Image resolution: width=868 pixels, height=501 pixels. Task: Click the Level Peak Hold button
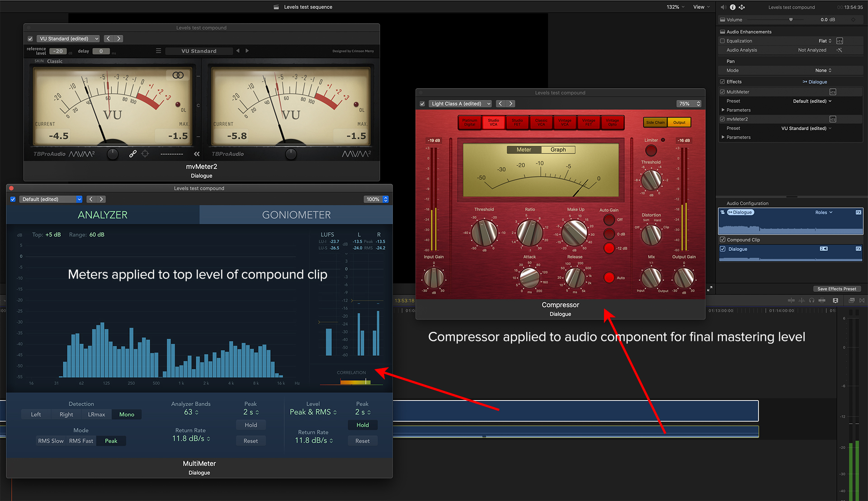pyautogui.click(x=363, y=425)
